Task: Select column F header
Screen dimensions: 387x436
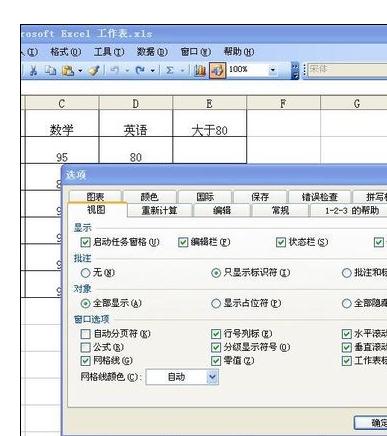Action: click(283, 103)
